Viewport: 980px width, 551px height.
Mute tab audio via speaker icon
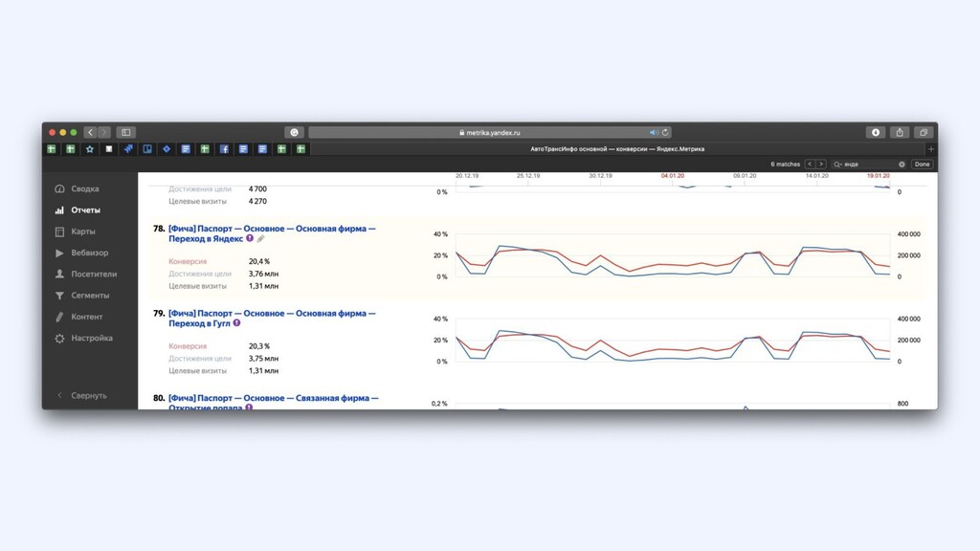point(653,132)
